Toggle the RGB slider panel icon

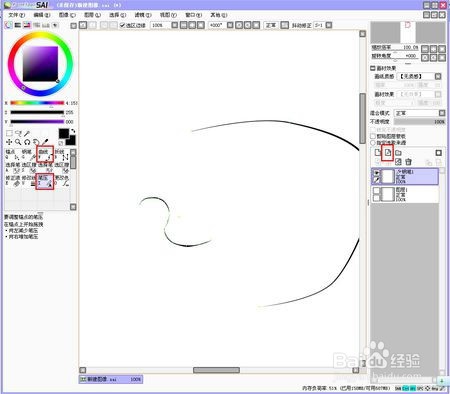[x=18, y=25]
